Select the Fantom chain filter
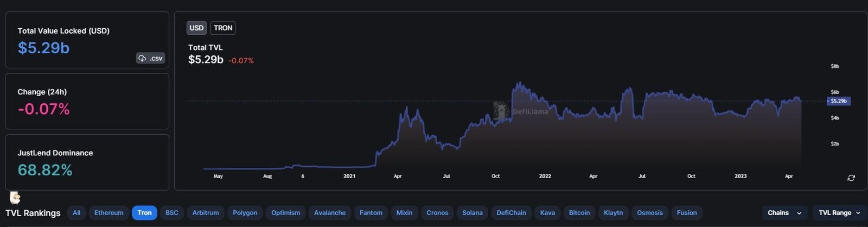Viewport: 868px width, 227px height. tap(371, 213)
